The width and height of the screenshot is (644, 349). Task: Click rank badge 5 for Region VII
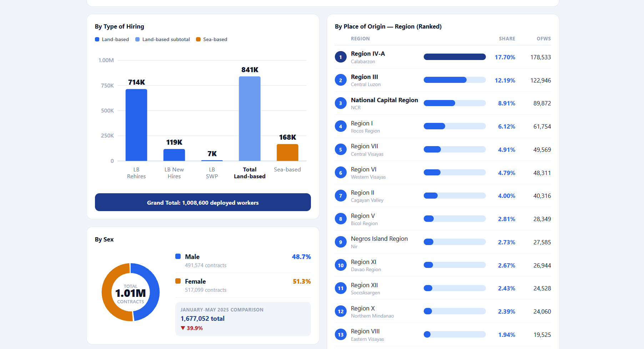tap(341, 150)
